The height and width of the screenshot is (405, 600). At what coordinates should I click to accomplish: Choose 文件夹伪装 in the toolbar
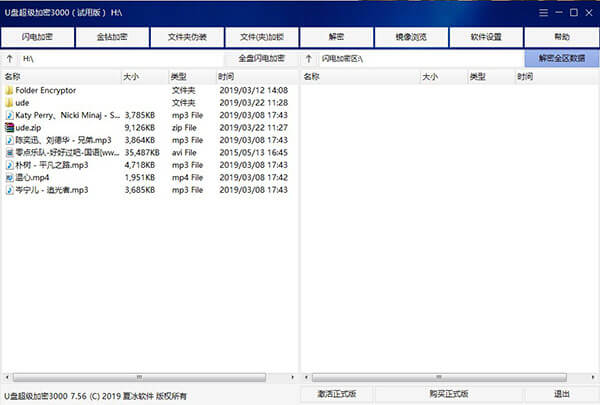tap(187, 37)
